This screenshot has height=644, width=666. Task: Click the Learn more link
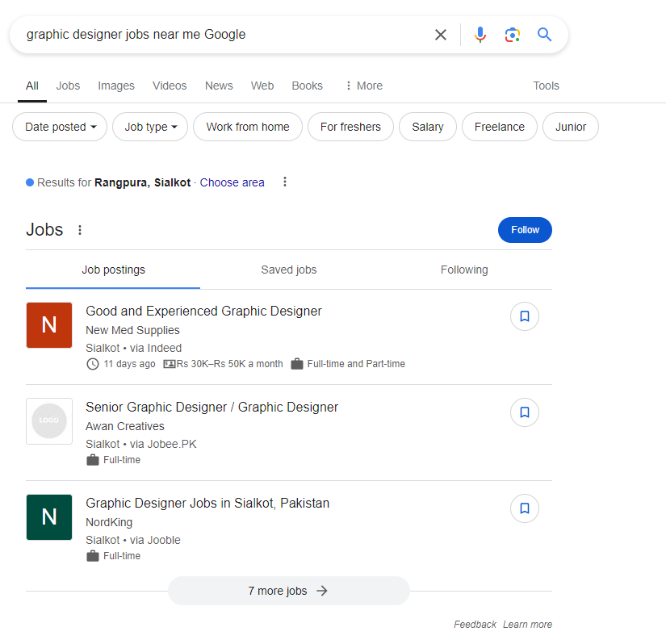pos(527,625)
